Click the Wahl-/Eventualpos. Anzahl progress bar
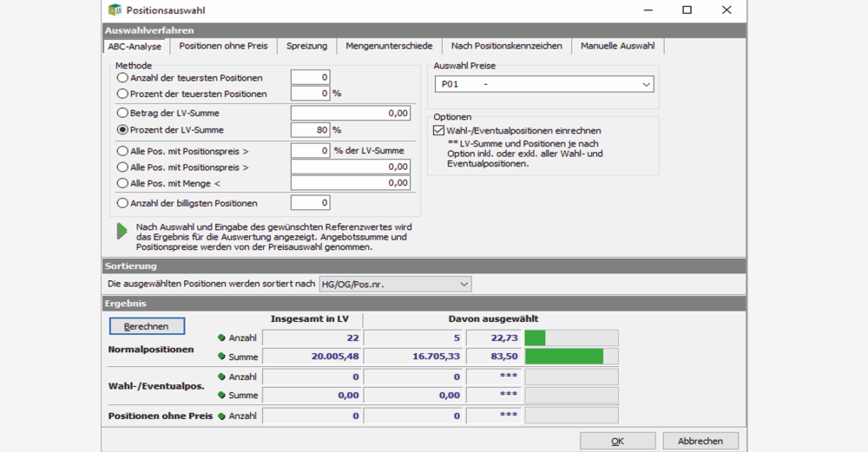The image size is (868, 452). [571, 377]
